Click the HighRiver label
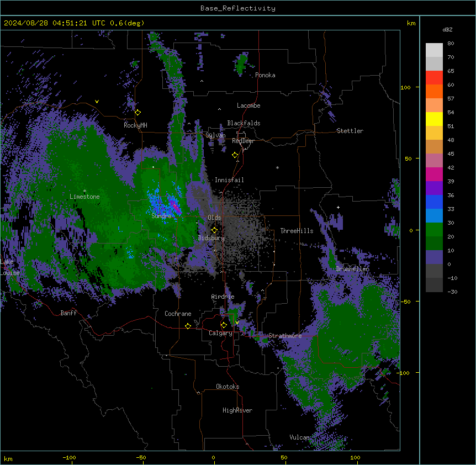 pyautogui.click(x=237, y=410)
